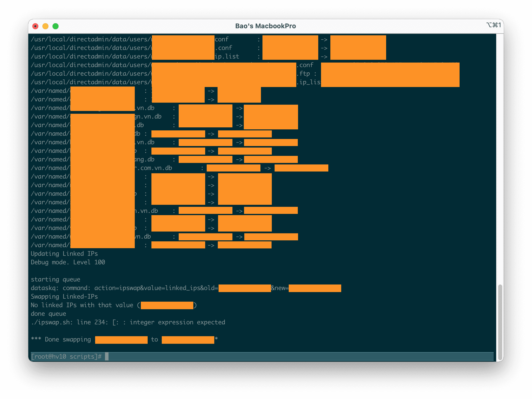Click the 'done queue' output line
Viewport: 532px width, 399px height.
click(x=48, y=314)
